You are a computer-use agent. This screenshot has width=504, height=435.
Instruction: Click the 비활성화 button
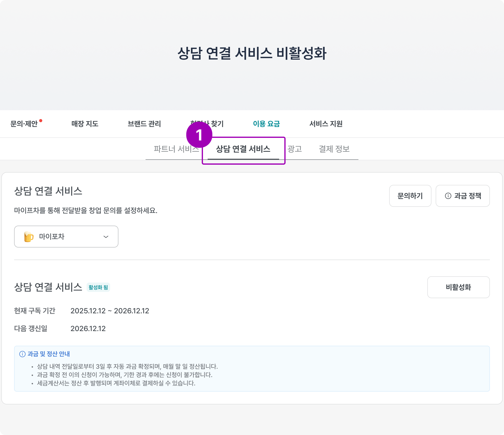point(458,287)
